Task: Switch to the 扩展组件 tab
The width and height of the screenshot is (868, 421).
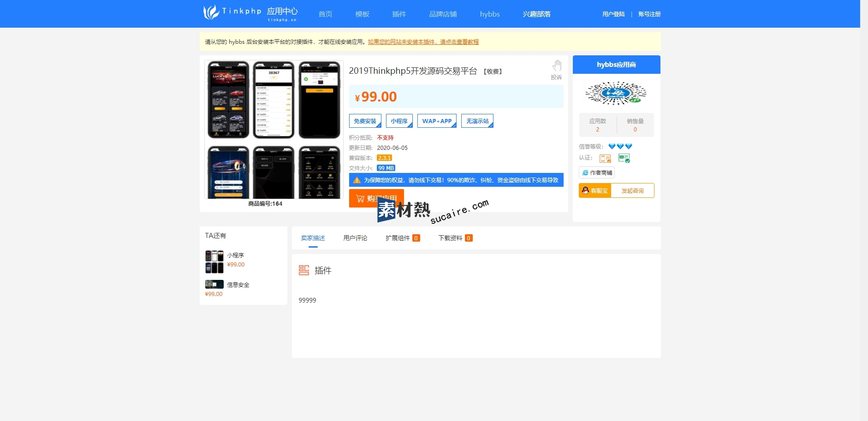Action: 403,238
